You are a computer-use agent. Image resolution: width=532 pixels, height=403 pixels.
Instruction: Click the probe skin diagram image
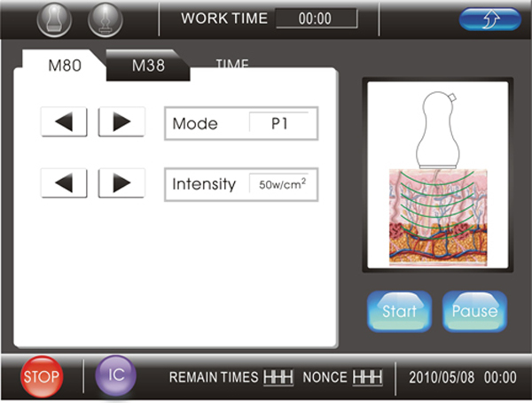pyautogui.click(x=438, y=174)
